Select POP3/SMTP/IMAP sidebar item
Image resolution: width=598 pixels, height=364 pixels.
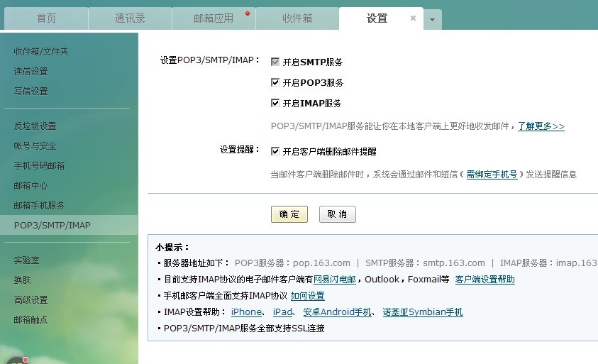point(69,225)
